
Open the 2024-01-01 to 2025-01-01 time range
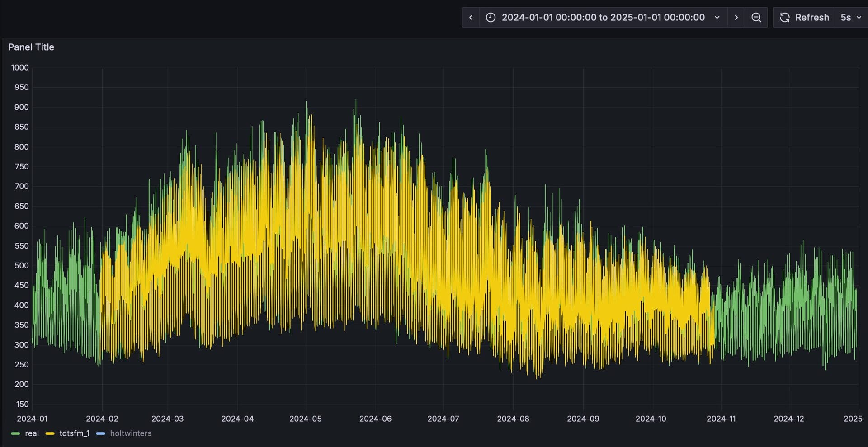click(603, 18)
